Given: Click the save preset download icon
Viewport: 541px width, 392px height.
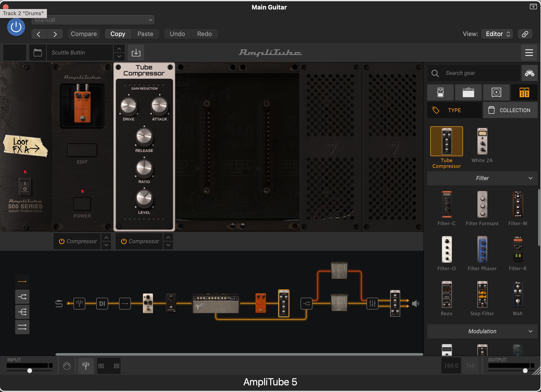Looking at the screenshot, I should click(136, 53).
